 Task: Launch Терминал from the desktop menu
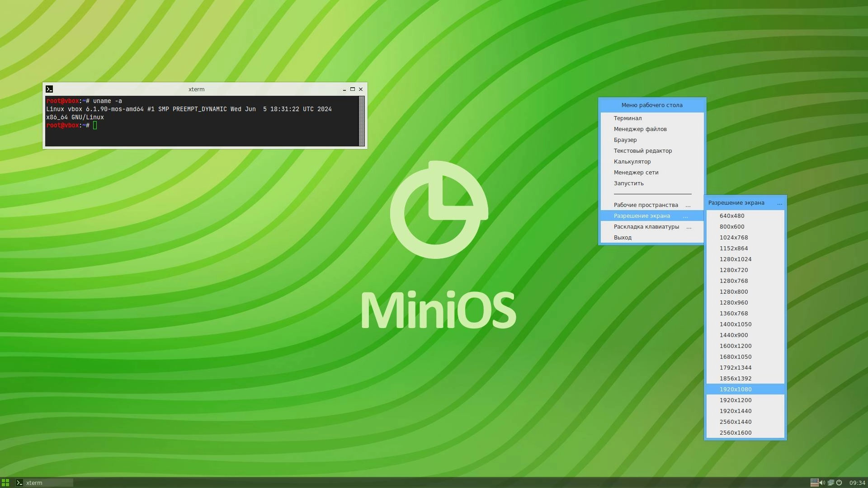(652, 118)
